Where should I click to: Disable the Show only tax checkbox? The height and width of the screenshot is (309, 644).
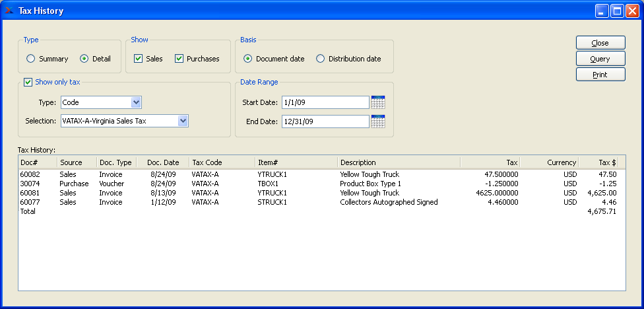coord(28,83)
